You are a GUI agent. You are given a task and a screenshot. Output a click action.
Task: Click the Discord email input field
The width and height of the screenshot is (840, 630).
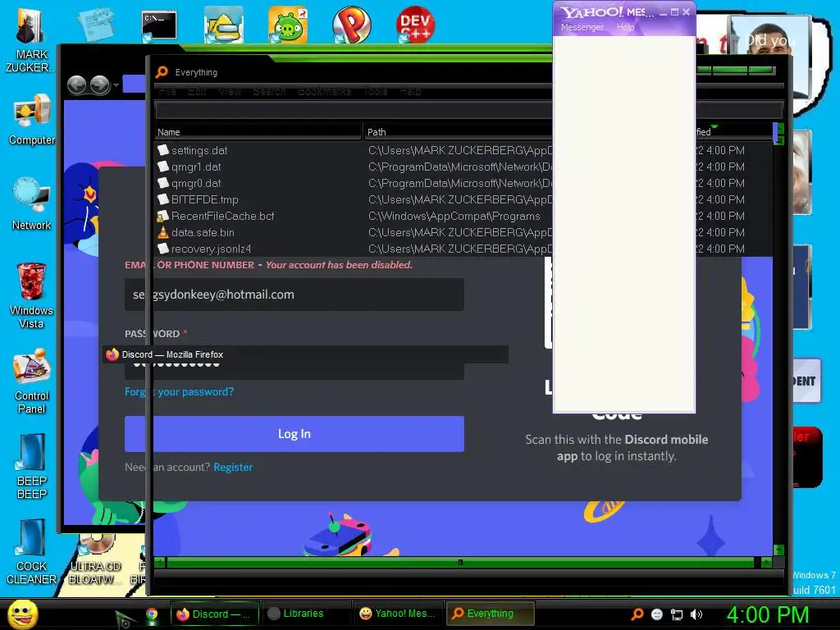point(294,294)
